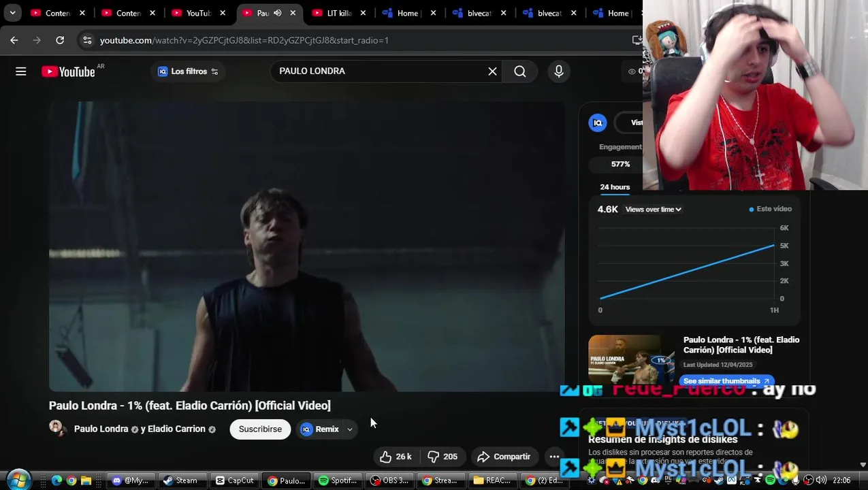Launch Edge from the taskbar
The height and width of the screenshot is (490, 868).
(x=57, y=480)
